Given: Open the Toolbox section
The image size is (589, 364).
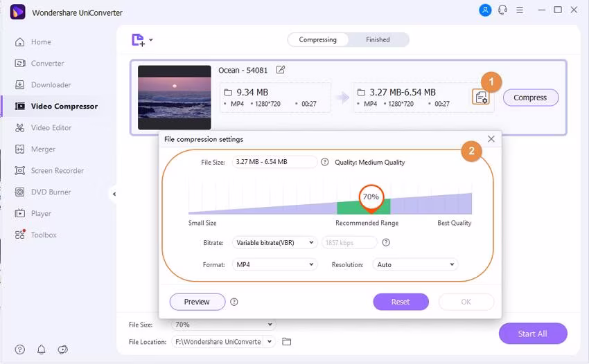Looking at the screenshot, I should pyautogui.click(x=35, y=235).
